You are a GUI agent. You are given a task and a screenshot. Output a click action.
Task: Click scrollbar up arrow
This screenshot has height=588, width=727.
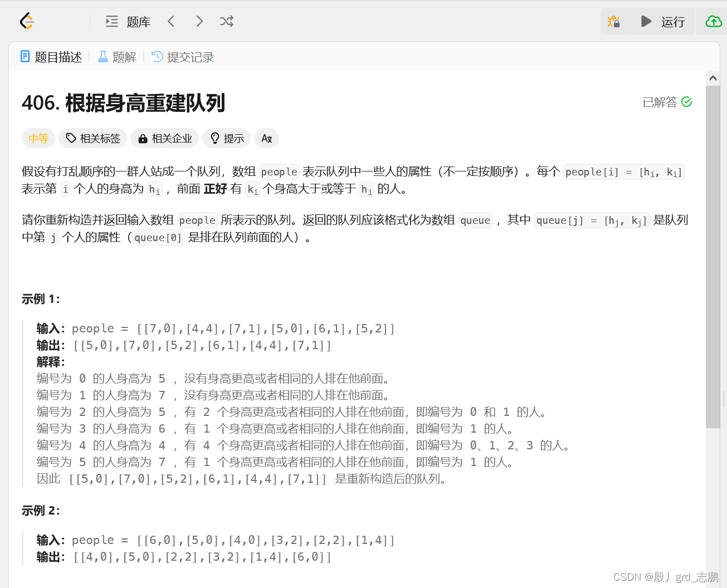pyautogui.click(x=713, y=79)
